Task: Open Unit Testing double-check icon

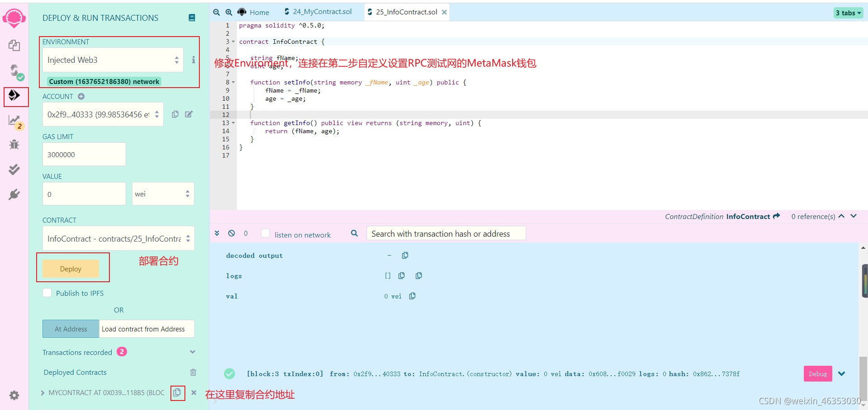Action: click(14, 169)
